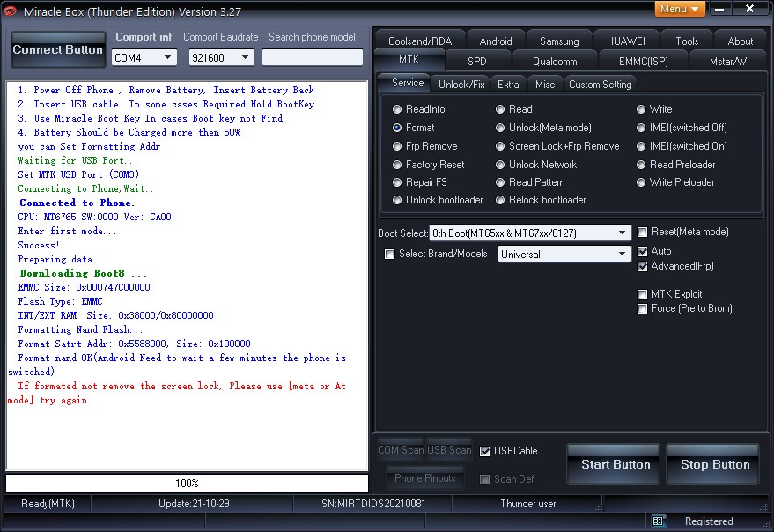Click the SN:MIRTDIDS20210081 status text
Image resolution: width=774 pixels, height=532 pixels.
(373, 504)
